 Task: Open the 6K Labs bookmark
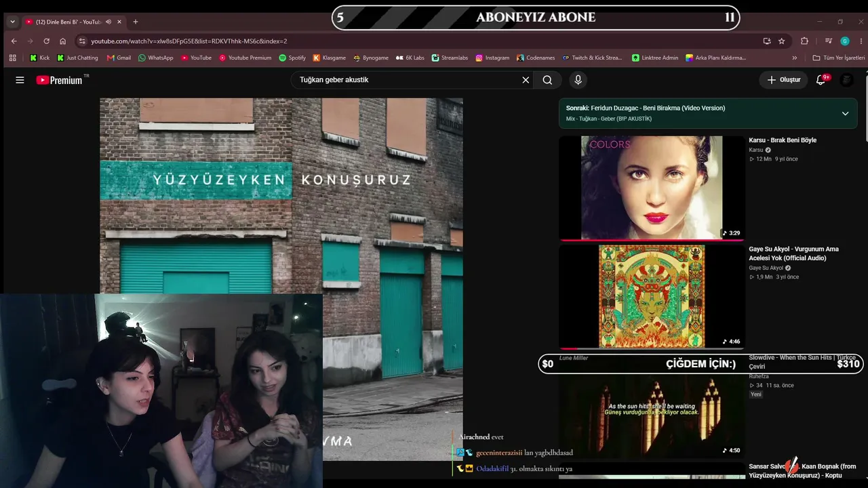(x=410, y=58)
